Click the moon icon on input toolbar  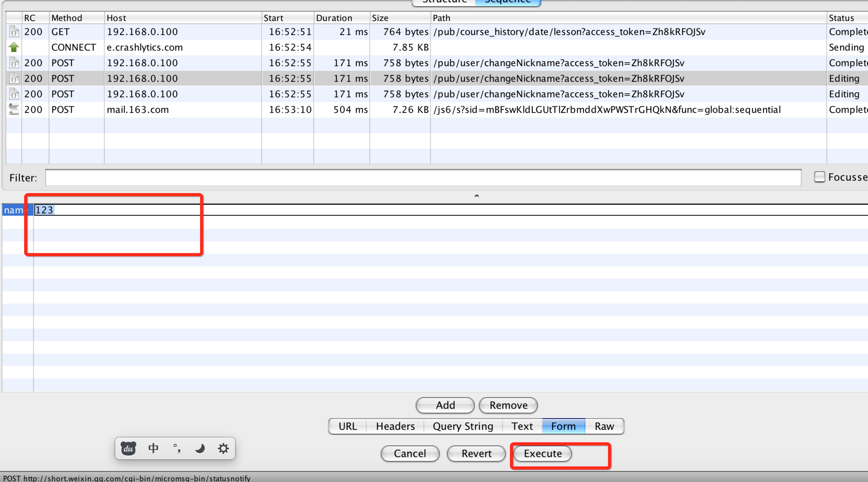coord(200,449)
